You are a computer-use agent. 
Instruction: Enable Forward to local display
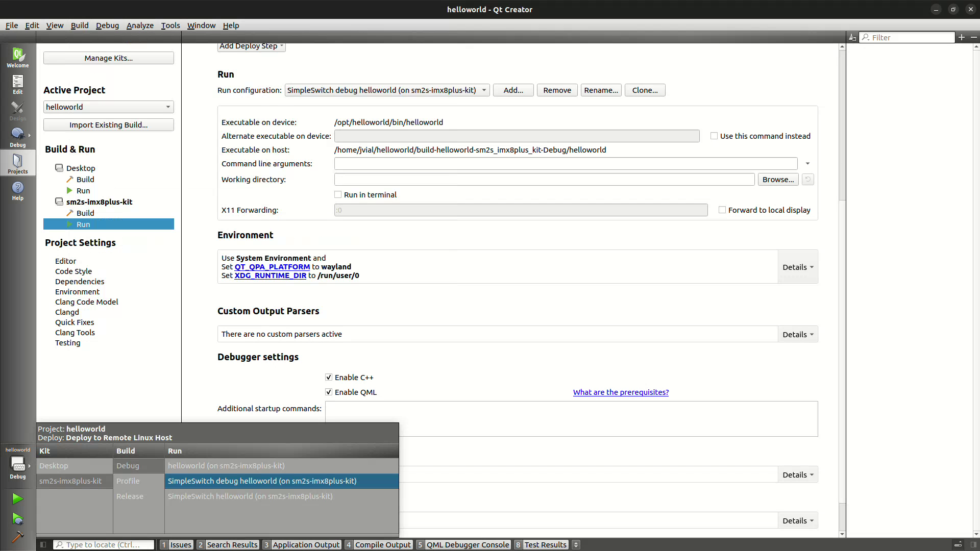(722, 210)
